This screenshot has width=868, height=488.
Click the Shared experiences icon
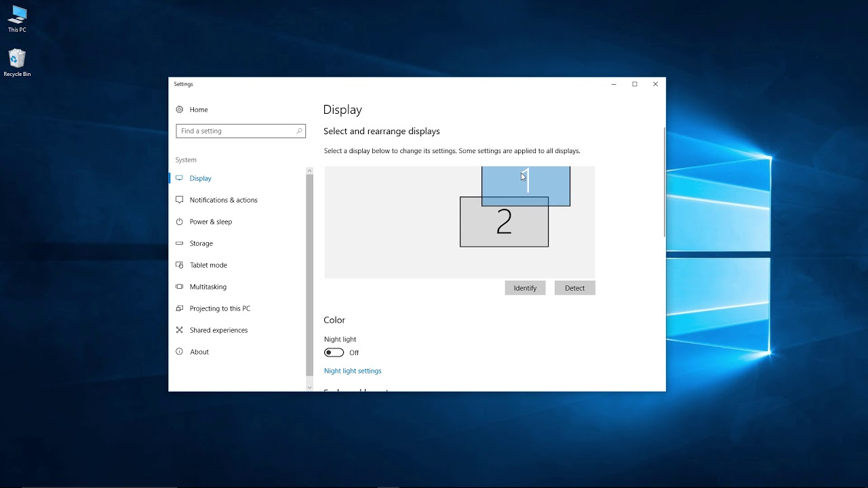(179, 330)
